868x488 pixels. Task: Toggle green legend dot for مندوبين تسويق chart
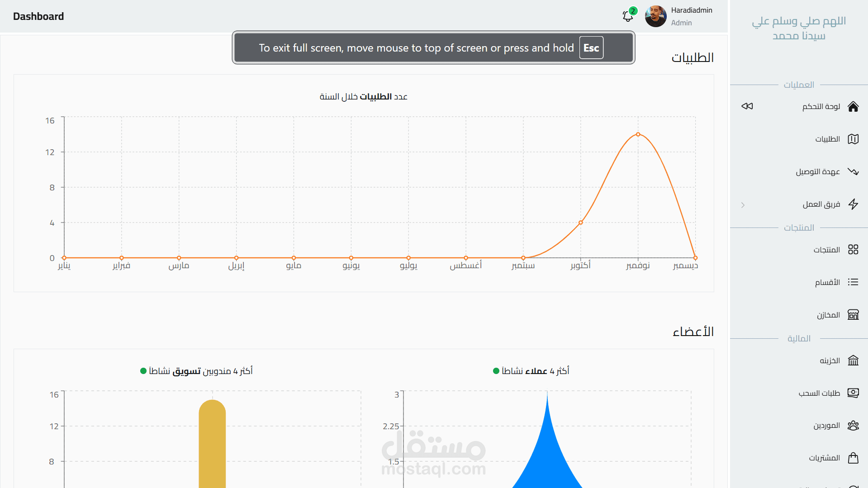(x=143, y=371)
